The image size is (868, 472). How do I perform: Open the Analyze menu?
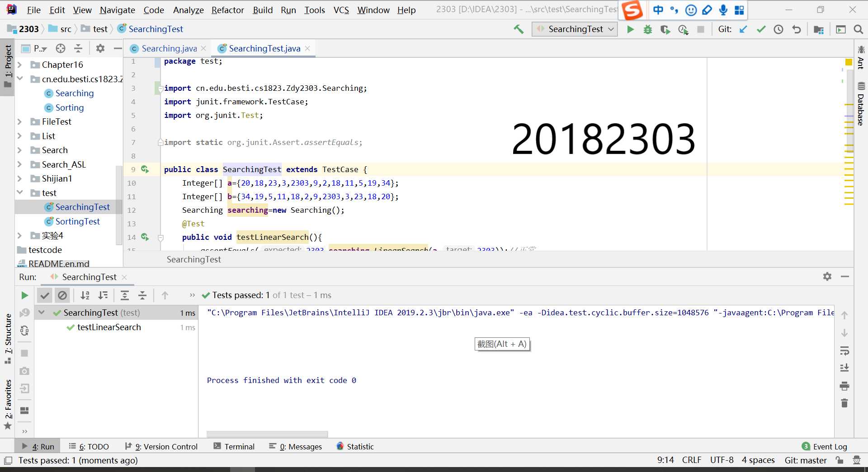pyautogui.click(x=188, y=10)
